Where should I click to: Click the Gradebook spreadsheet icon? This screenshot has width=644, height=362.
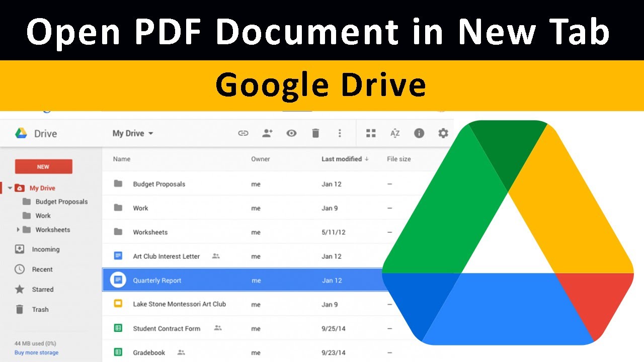(x=118, y=352)
